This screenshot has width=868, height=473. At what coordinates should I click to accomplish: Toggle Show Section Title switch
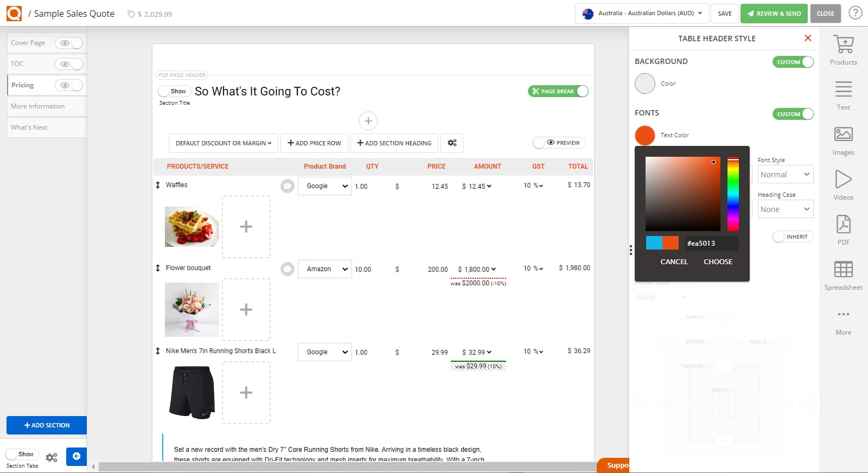click(174, 91)
